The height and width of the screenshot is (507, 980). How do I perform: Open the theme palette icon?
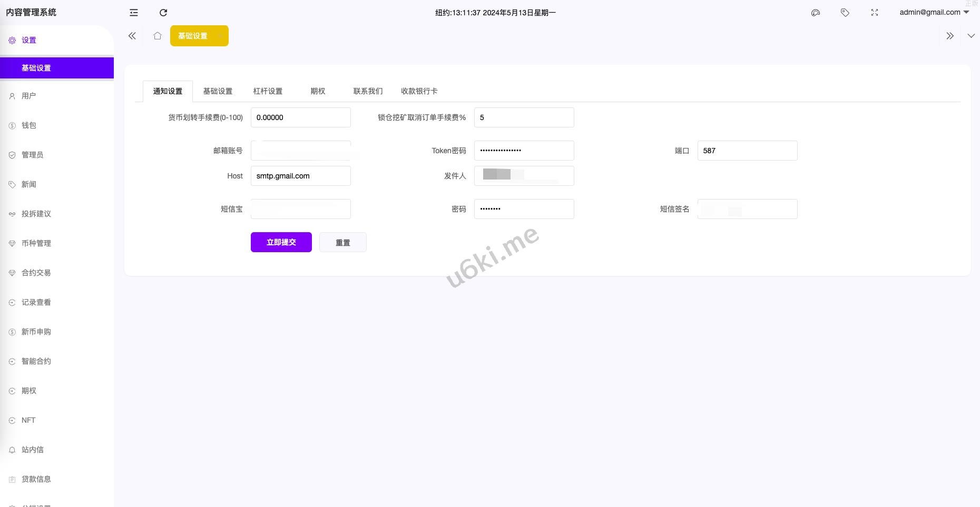coord(816,13)
